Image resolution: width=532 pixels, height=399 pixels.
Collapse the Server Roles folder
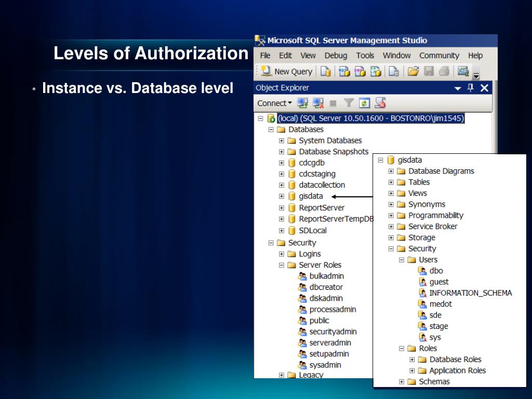pyautogui.click(x=281, y=265)
